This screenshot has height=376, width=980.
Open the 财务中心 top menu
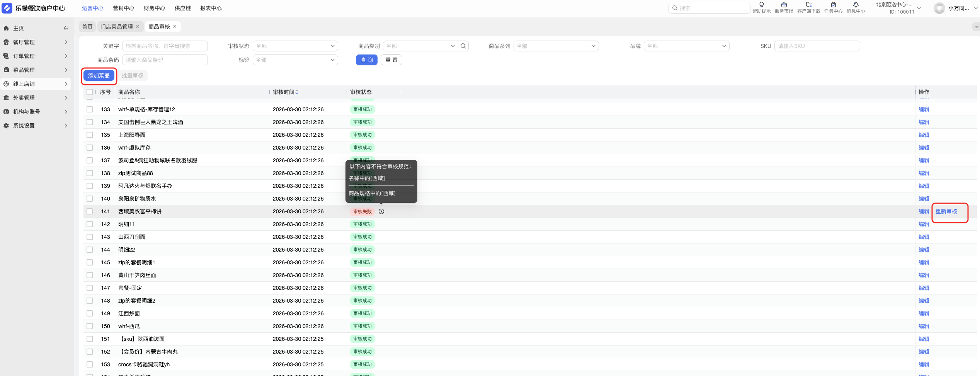[x=154, y=8]
